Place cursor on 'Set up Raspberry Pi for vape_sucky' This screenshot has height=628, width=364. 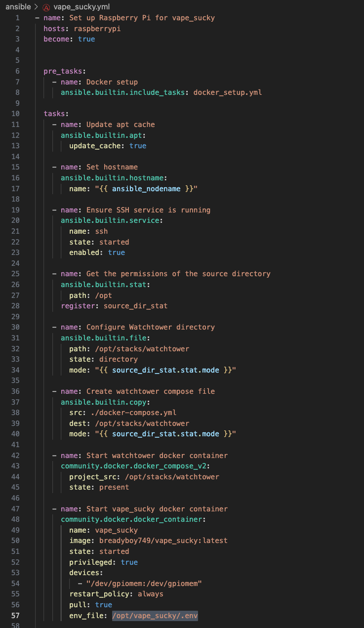142,18
